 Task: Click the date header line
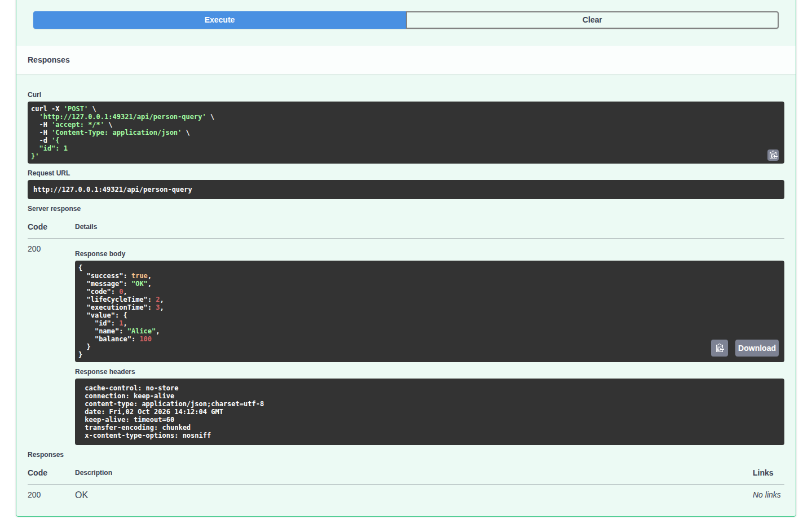tap(154, 412)
